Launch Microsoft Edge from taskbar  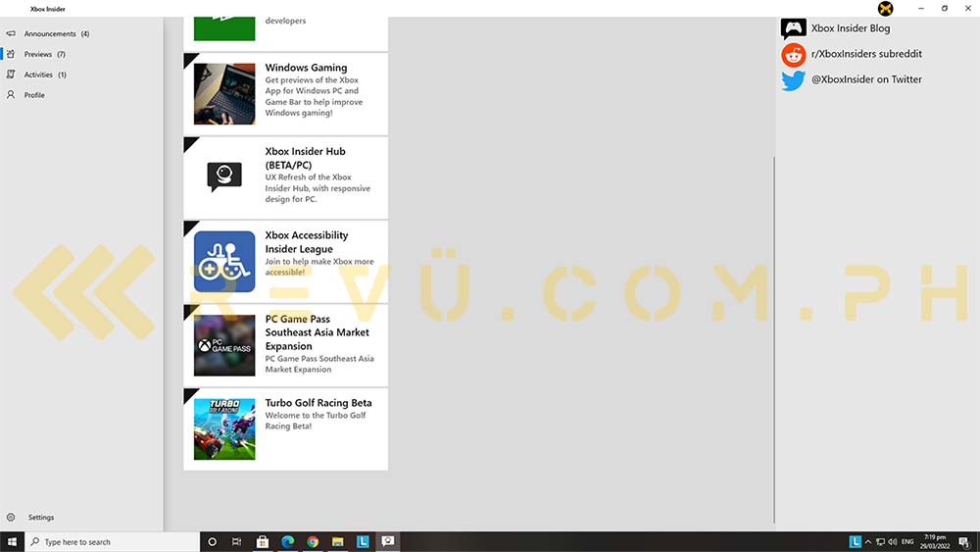pos(287,541)
